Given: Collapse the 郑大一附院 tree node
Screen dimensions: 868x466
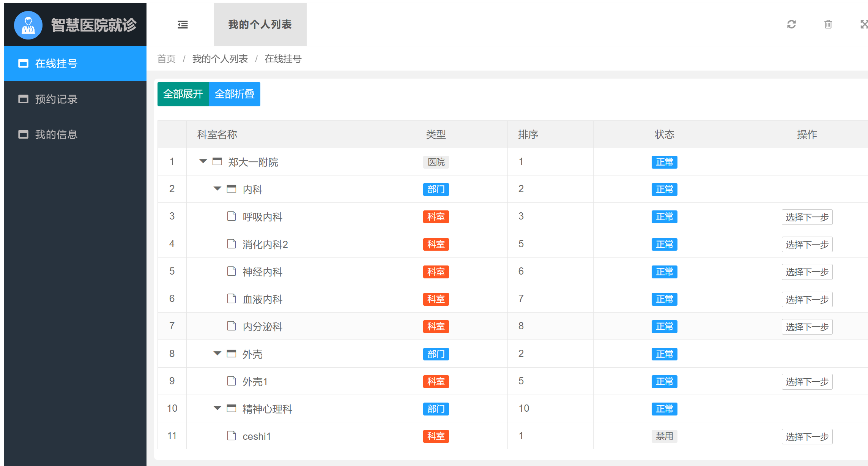Looking at the screenshot, I should (x=203, y=161).
